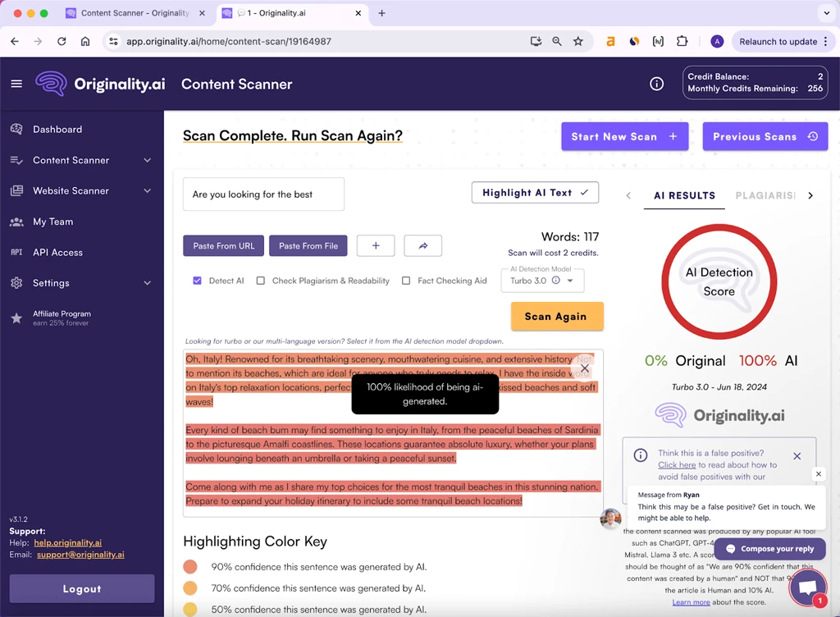Enable Check Plagiarism & Readability checkbox

point(260,281)
